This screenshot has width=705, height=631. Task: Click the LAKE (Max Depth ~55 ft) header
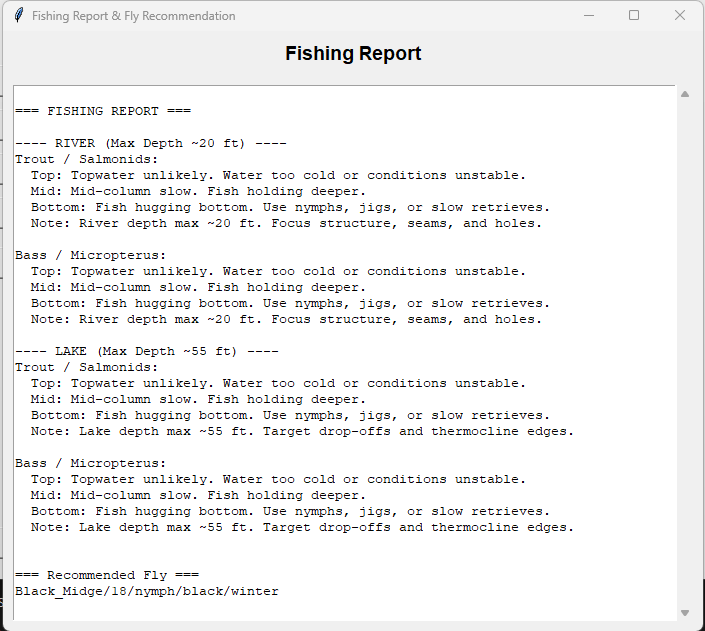point(147,351)
